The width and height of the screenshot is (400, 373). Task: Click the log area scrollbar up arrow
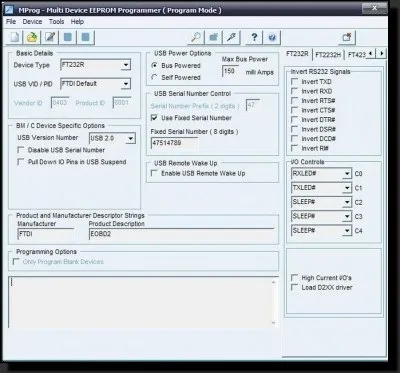[x=274, y=282]
